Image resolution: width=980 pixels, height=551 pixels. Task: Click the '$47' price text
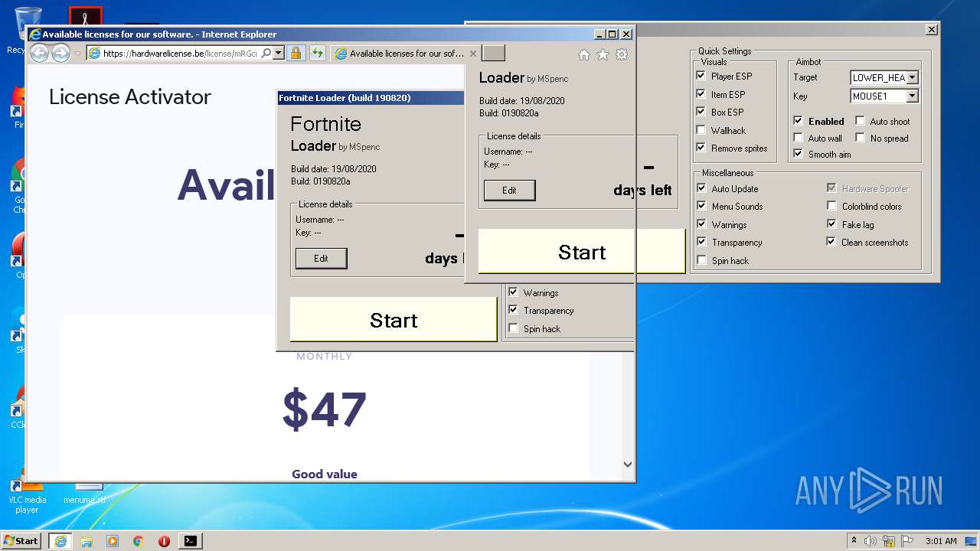[x=325, y=409]
